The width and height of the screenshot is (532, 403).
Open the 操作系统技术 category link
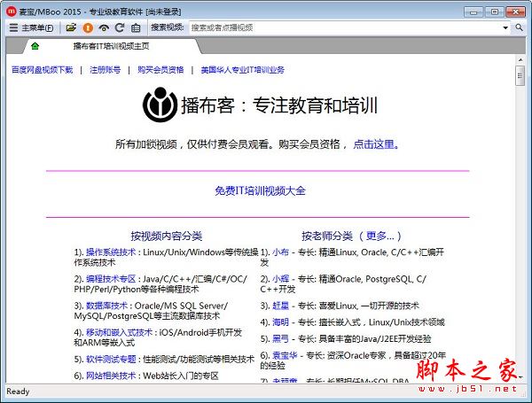click(x=111, y=252)
